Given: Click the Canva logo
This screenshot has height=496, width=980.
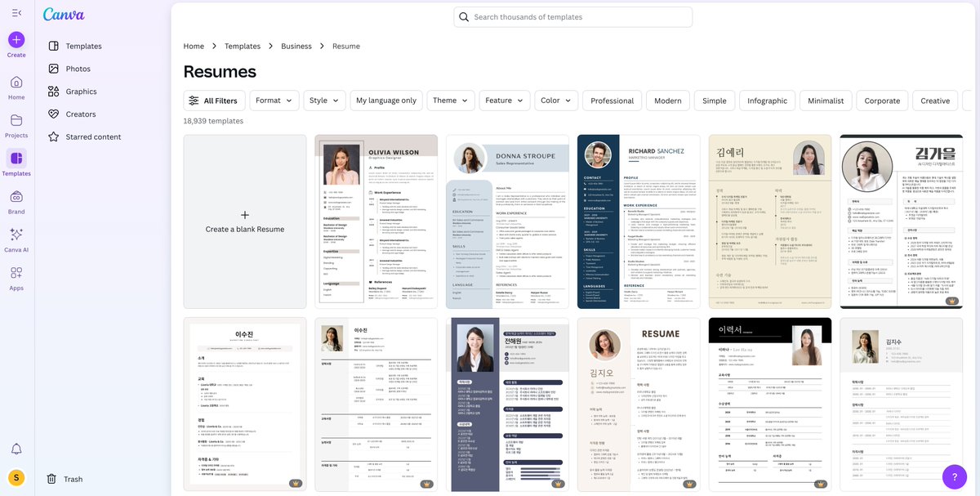Looking at the screenshot, I should coord(64,15).
